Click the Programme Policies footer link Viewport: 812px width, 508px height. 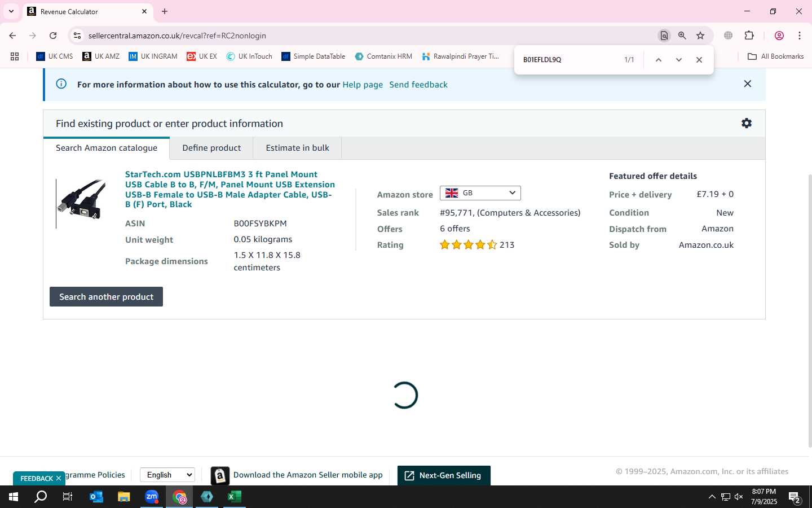pos(95,475)
